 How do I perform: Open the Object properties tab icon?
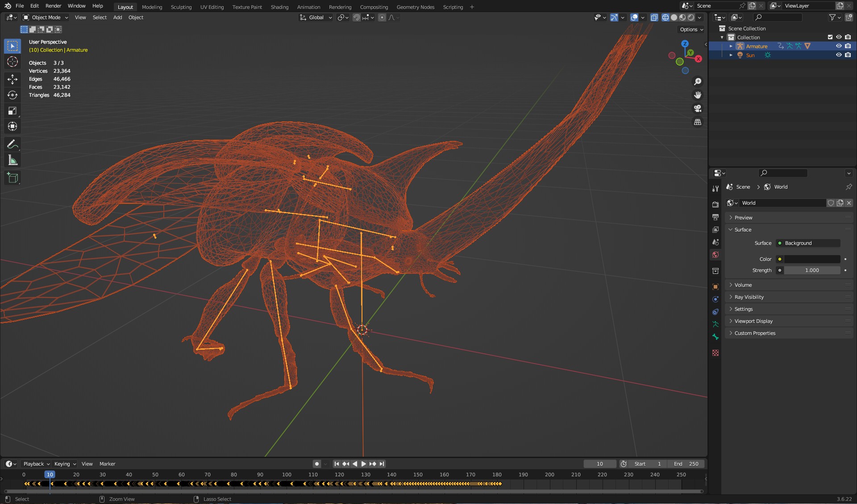coord(716,287)
